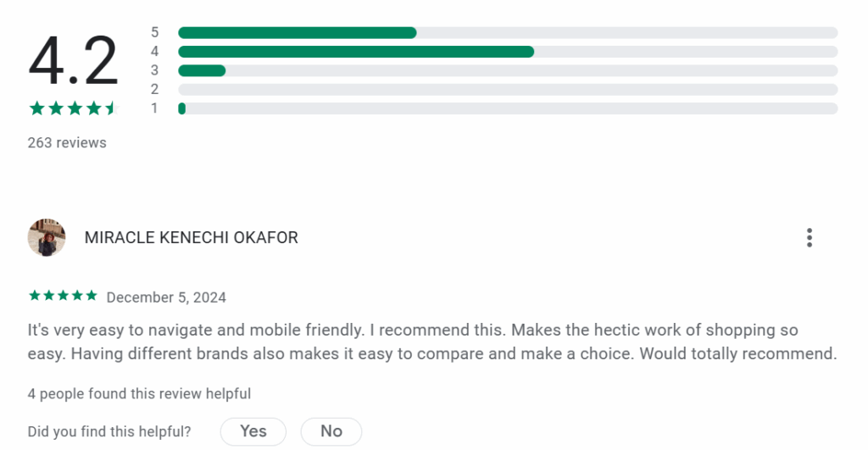The height and width of the screenshot is (450, 868).
Task: Click the number 1 rating row label
Action: pos(155,108)
